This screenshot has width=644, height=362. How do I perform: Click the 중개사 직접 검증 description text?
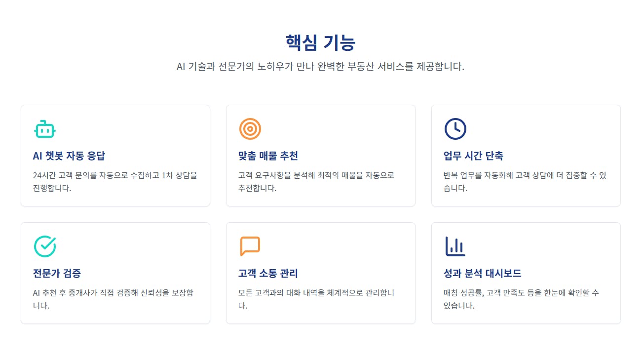[x=113, y=299]
